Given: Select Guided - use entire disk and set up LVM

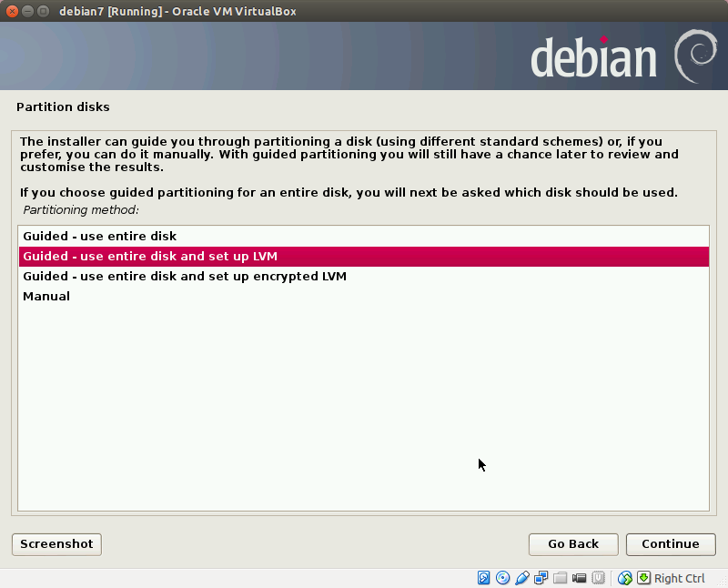Looking at the screenshot, I should (363, 257).
